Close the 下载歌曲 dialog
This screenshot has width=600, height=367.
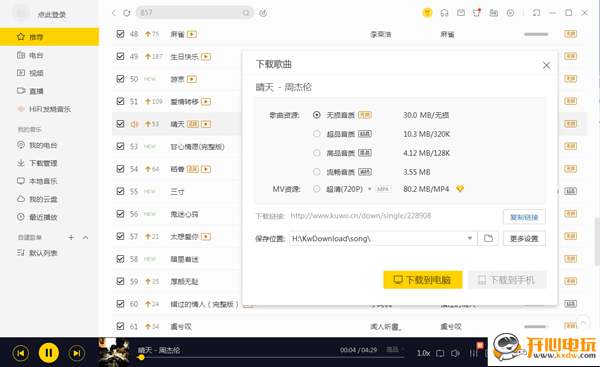[x=546, y=65]
